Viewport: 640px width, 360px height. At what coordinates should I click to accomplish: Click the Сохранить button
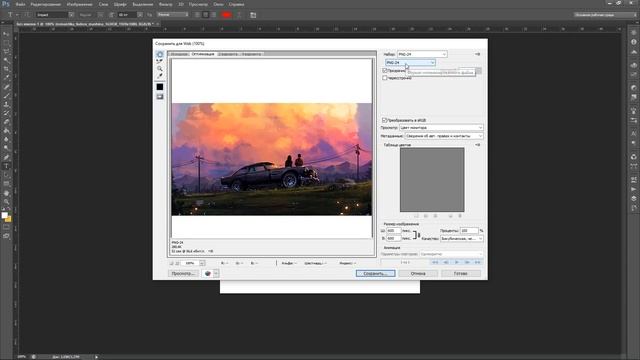375,273
